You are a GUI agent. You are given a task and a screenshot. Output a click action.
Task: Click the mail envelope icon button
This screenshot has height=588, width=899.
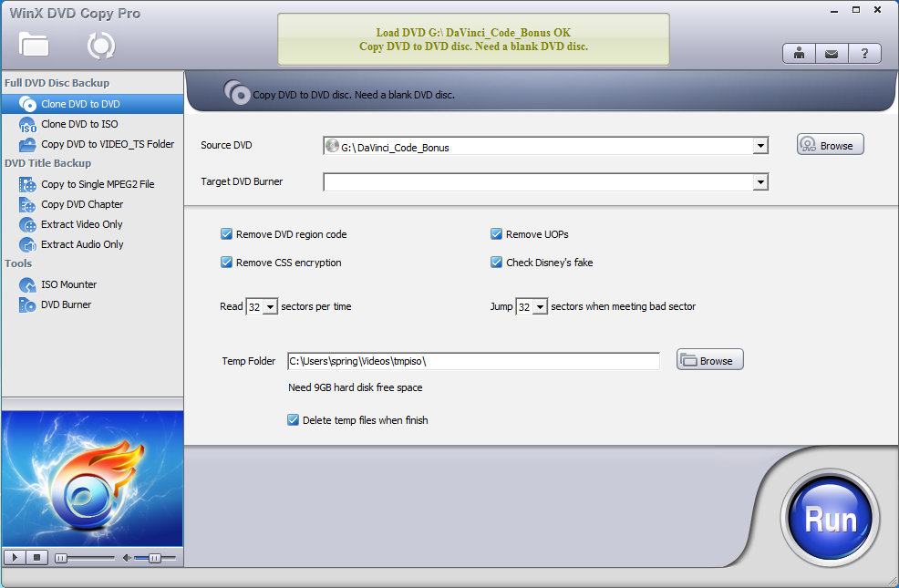pyautogui.click(x=832, y=54)
